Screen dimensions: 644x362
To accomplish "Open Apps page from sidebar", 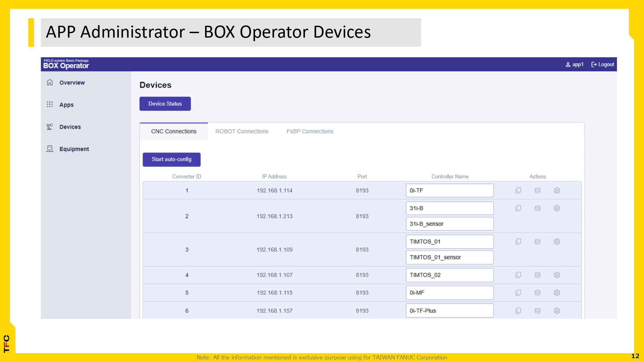I will pos(66,105).
